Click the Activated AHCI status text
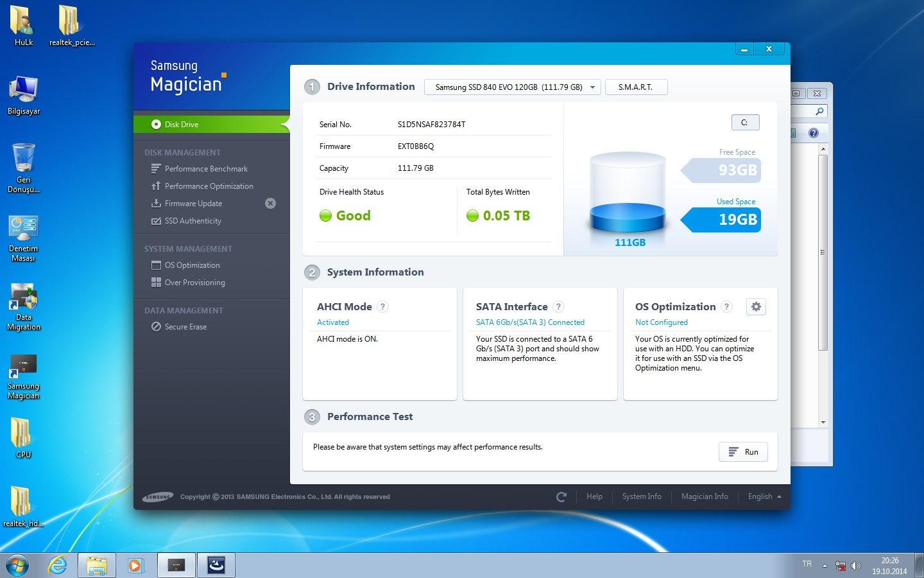 point(333,322)
